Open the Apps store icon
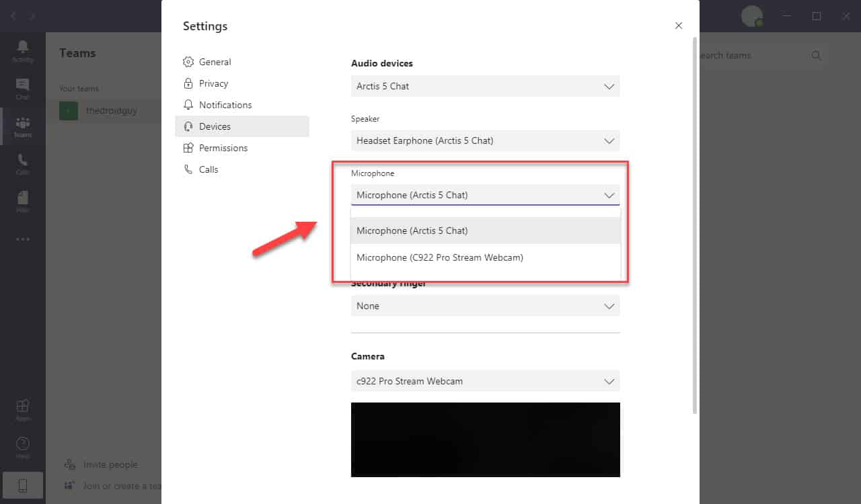The image size is (861, 504). coord(23,410)
